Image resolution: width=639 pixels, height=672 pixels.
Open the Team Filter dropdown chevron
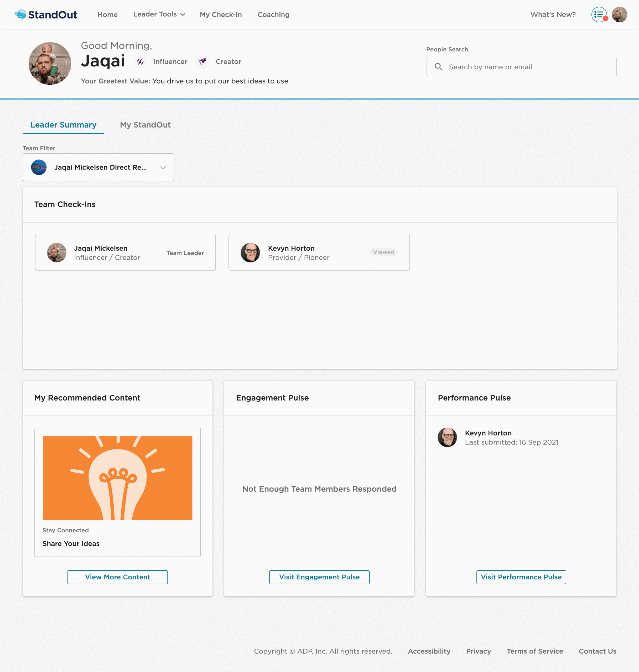click(x=163, y=167)
